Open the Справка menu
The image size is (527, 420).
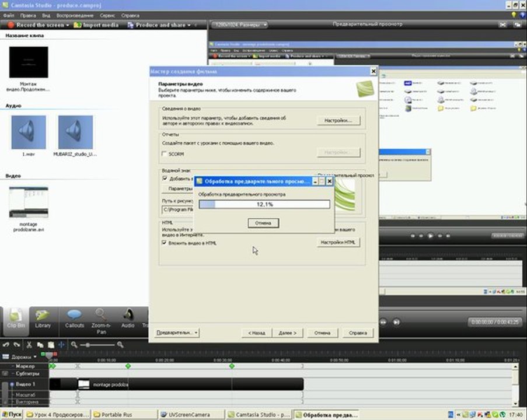coord(130,15)
